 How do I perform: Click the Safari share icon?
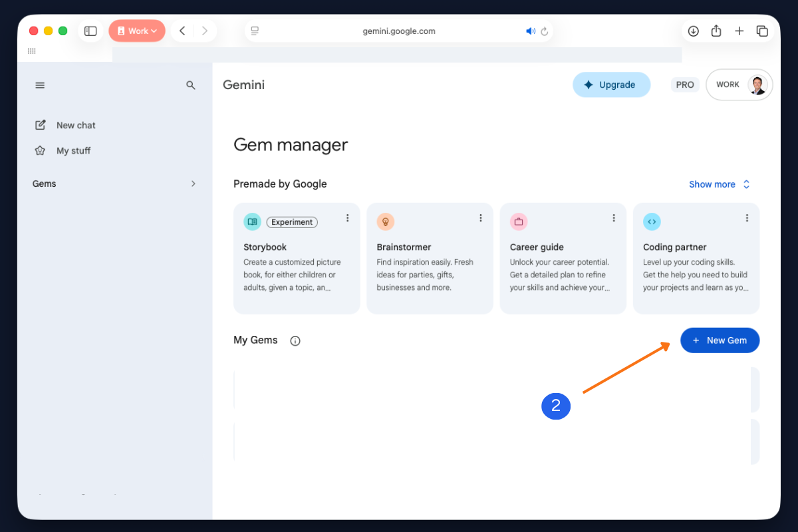pos(716,31)
